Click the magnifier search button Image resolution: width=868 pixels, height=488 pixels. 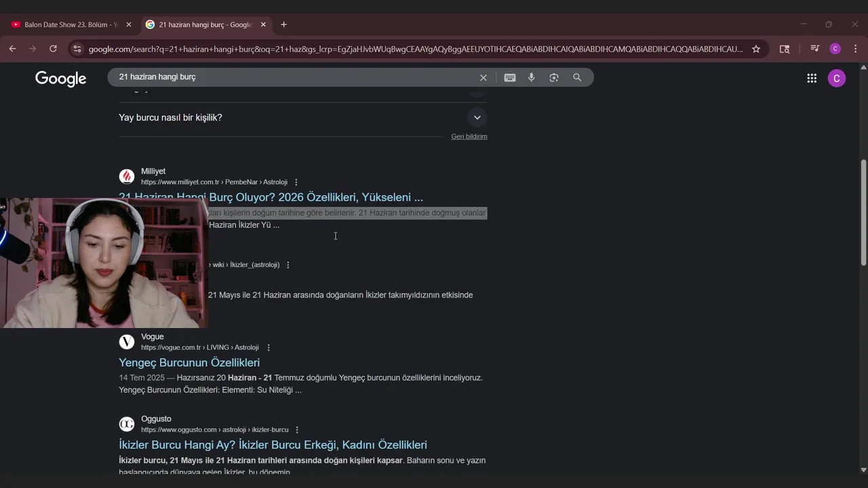[577, 77]
